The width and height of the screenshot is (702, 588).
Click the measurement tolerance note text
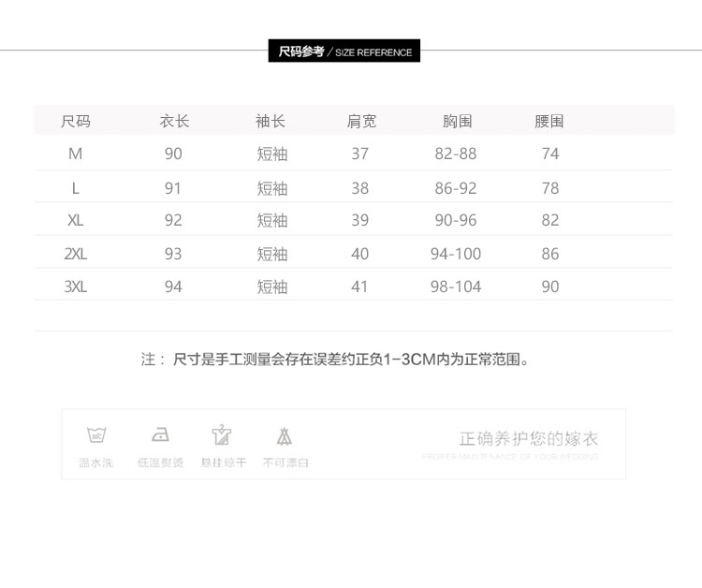click(335, 359)
